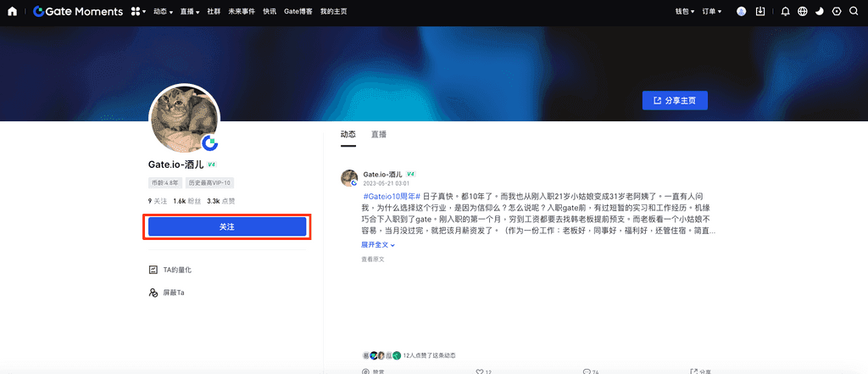Click the #Gateio10周年# hashtag link
Screen dimensions: 868x374
point(391,195)
